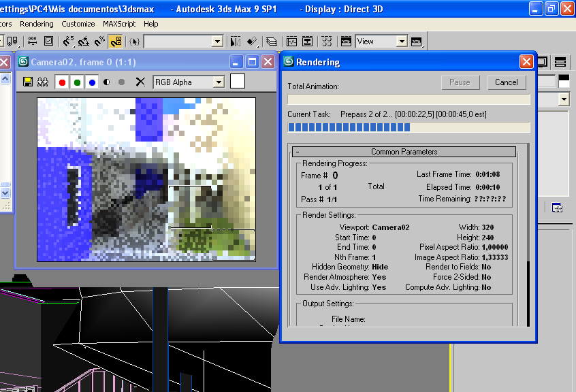The width and height of the screenshot is (576, 392).
Task: Click the white color swatch in frame window
Action: pos(238,82)
